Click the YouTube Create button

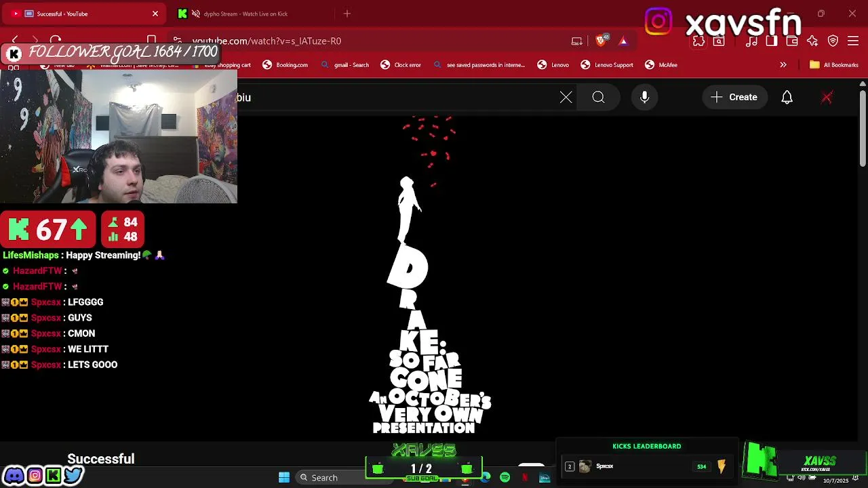click(734, 97)
